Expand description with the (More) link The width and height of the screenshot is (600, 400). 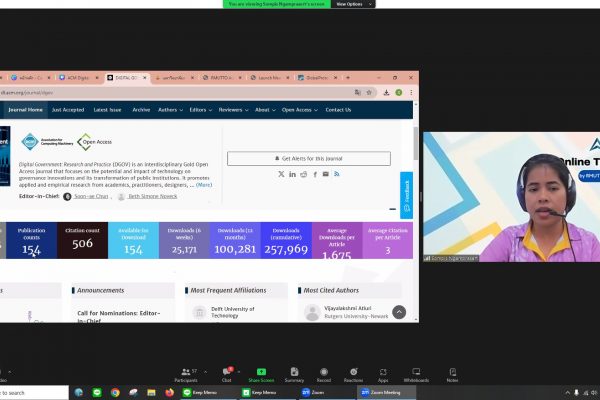(204, 185)
